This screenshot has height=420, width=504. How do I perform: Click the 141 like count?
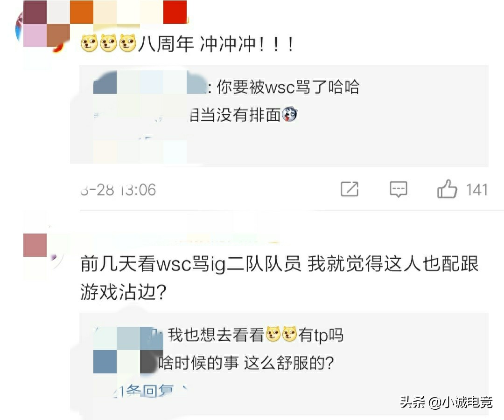(477, 190)
